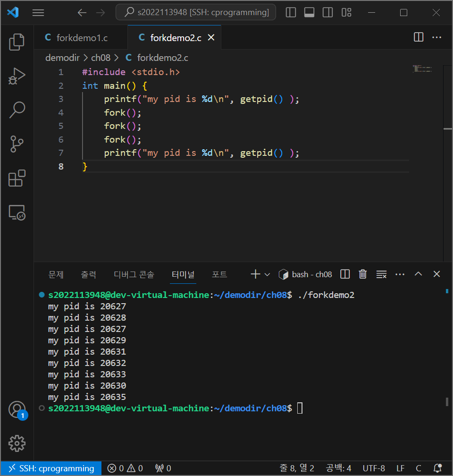Viewport: 453px width, 476px height.
Task: Kill terminal with trash icon
Action: [363, 274]
